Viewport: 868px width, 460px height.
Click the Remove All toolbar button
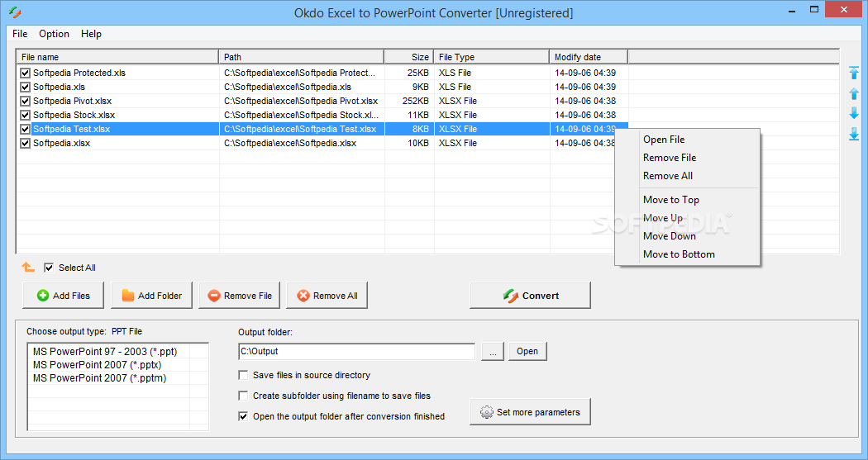[x=327, y=296]
